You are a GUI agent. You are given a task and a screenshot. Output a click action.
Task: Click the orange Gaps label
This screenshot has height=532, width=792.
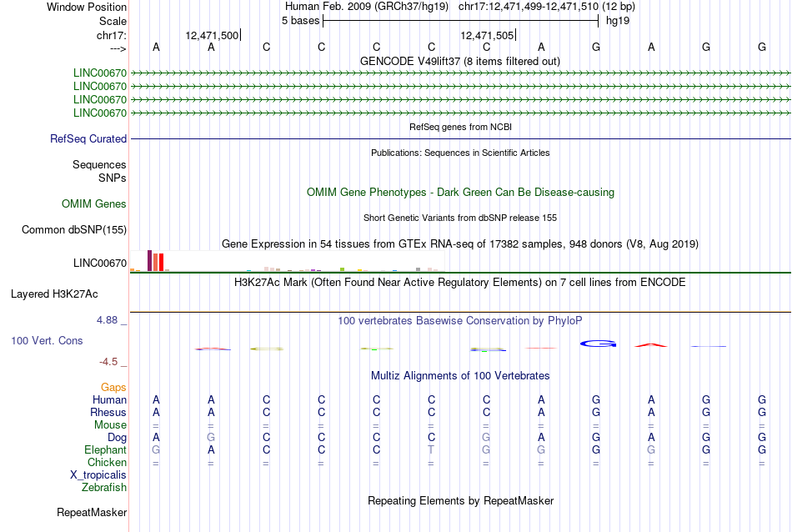click(113, 388)
